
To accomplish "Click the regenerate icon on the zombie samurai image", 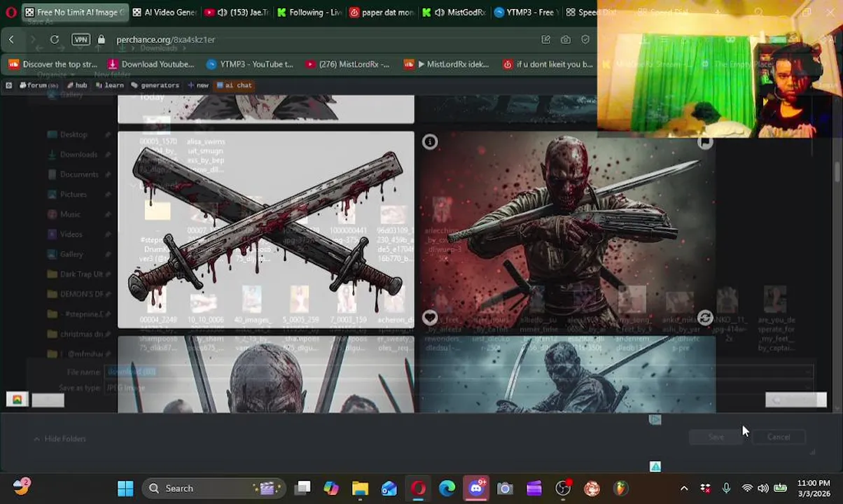I will tap(705, 318).
